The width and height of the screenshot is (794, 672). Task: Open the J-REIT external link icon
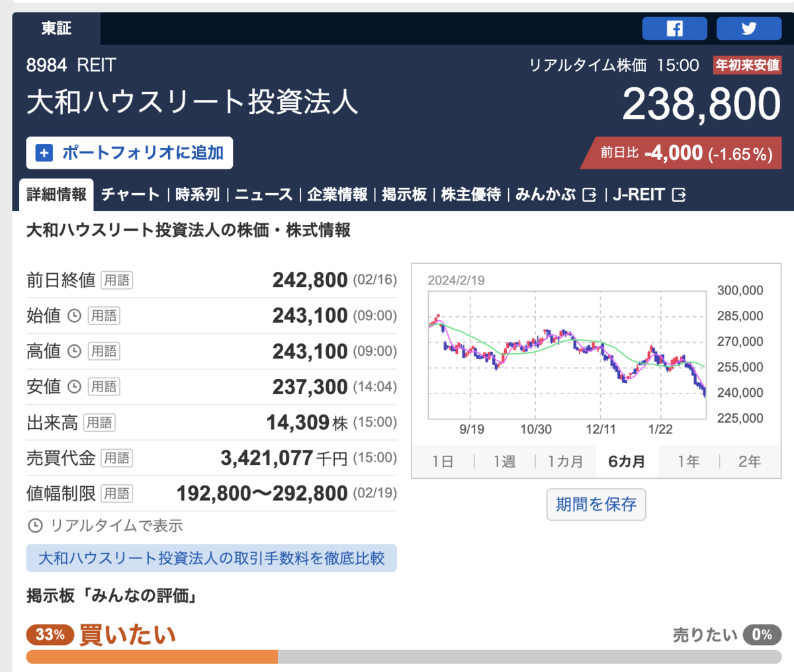click(679, 194)
